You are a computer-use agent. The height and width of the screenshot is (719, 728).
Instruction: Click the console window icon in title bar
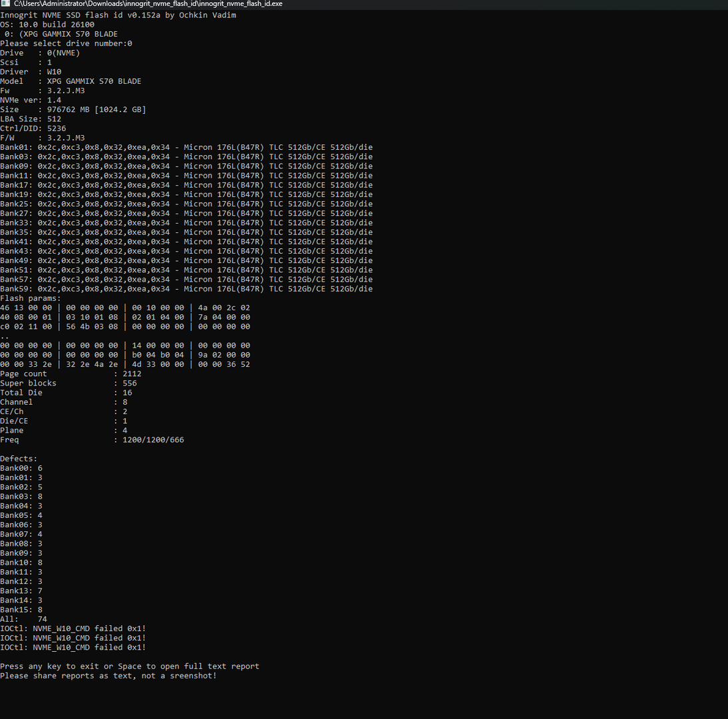(x=5, y=3)
